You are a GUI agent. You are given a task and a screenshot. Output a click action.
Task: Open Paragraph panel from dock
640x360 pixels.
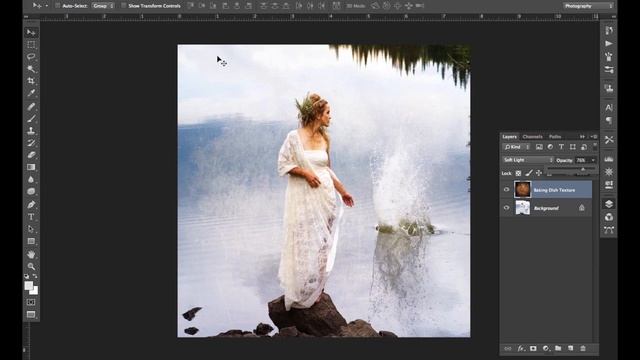pos(609,120)
